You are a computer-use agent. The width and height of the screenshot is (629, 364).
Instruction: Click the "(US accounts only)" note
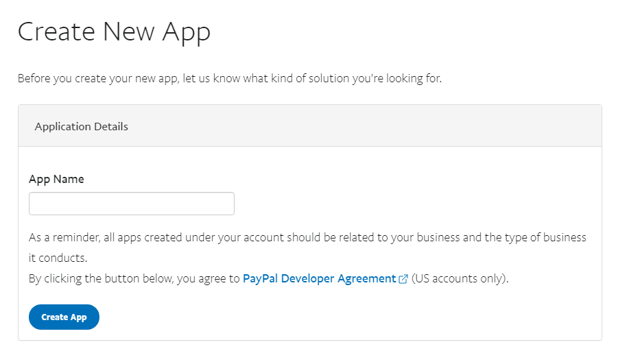(x=460, y=279)
